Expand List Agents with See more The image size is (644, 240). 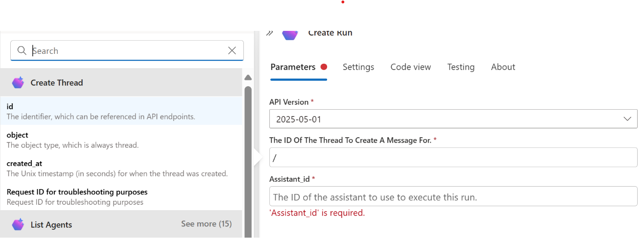point(206,224)
